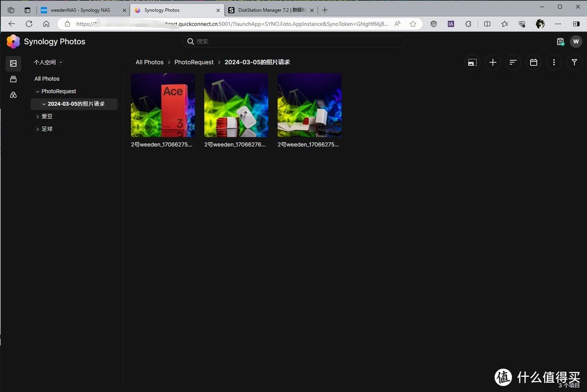
Task: Click the Synology Photos logo
Action: pos(14,41)
